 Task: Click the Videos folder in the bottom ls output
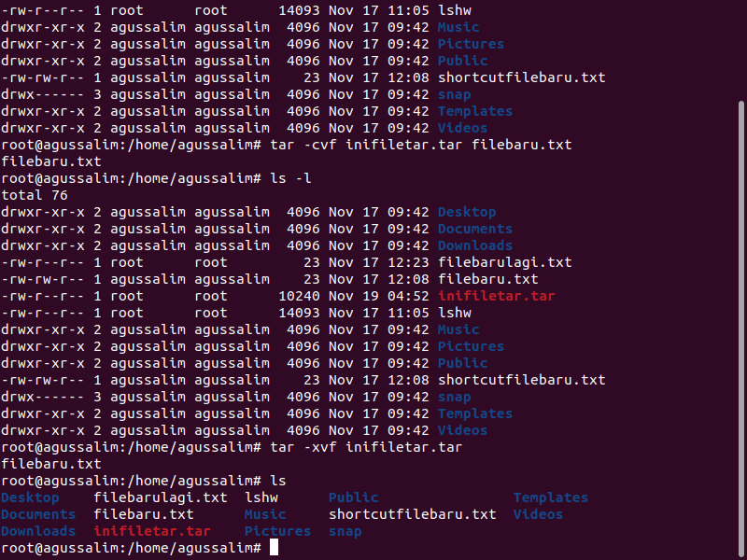coord(539,514)
